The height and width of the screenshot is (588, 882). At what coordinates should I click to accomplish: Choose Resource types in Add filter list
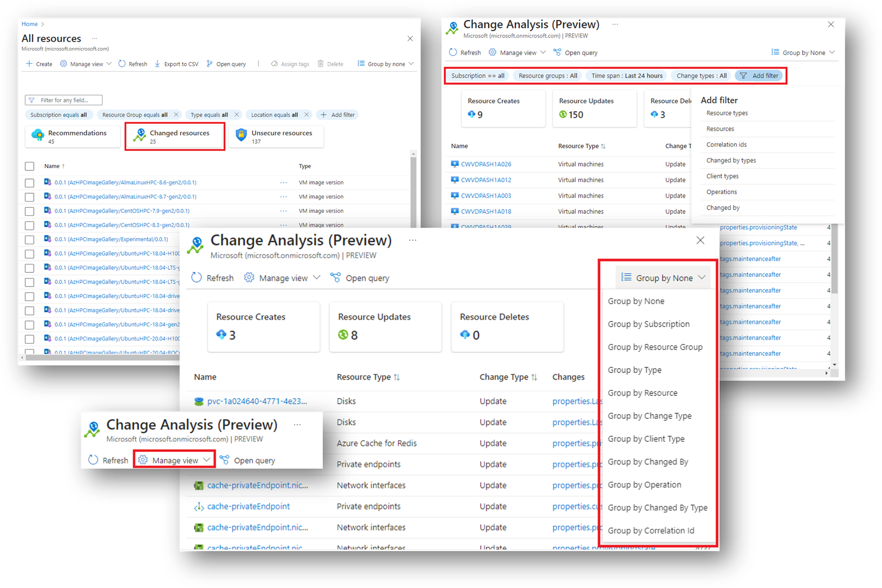[727, 113]
